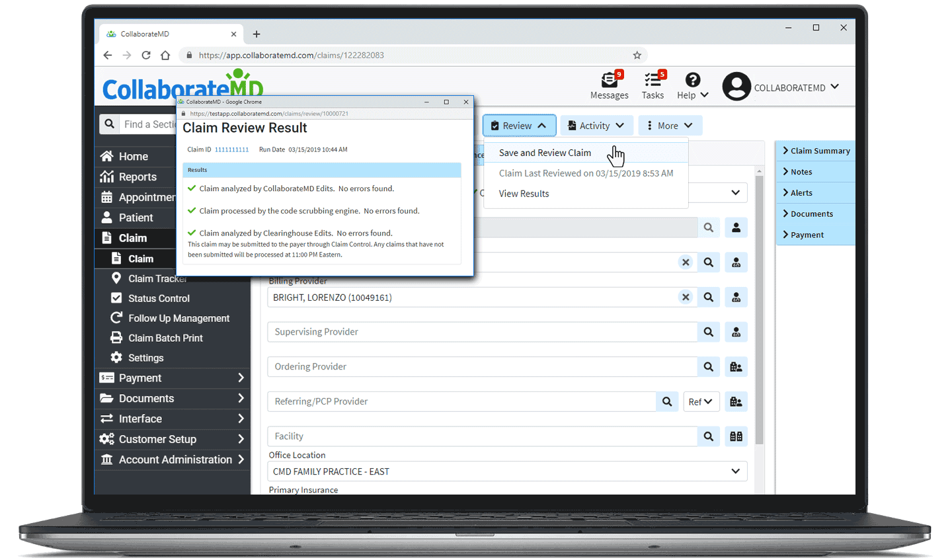Bookmark this page with the star
This screenshot has width=952, height=560.
point(637,55)
